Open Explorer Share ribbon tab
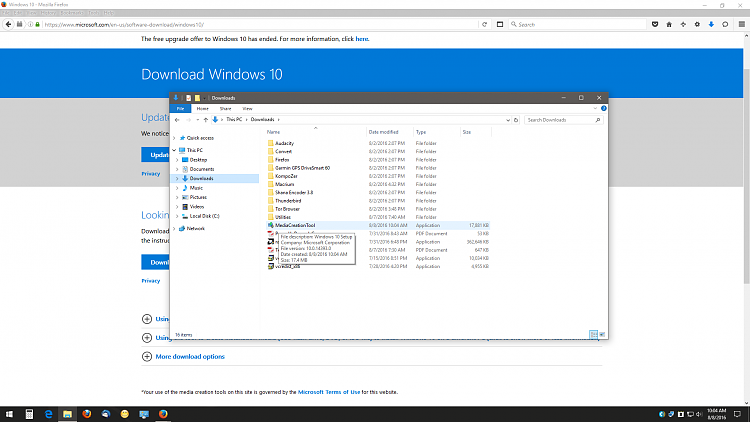Viewport: 750px width, 422px height. pos(225,109)
